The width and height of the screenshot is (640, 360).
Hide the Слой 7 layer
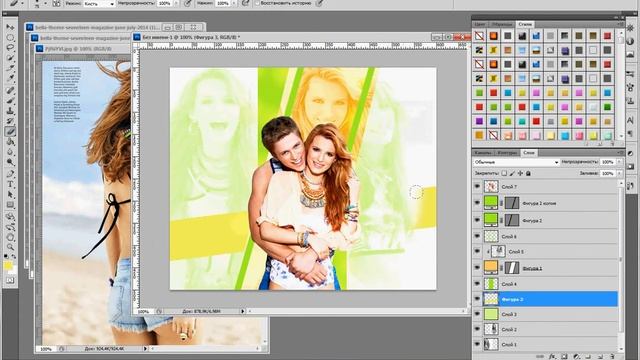[477, 187]
